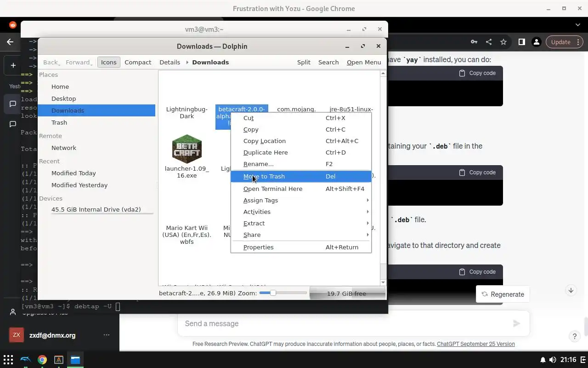Click the Dolphin vertical scrollbar down arrow
The image size is (588, 368).
point(383,282)
